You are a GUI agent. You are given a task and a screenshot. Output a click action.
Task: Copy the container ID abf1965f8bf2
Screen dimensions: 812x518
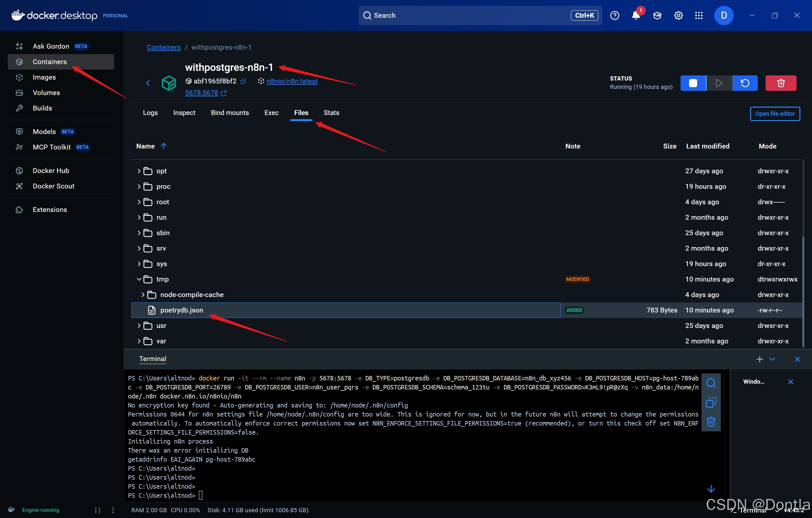click(x=243, y=81)
